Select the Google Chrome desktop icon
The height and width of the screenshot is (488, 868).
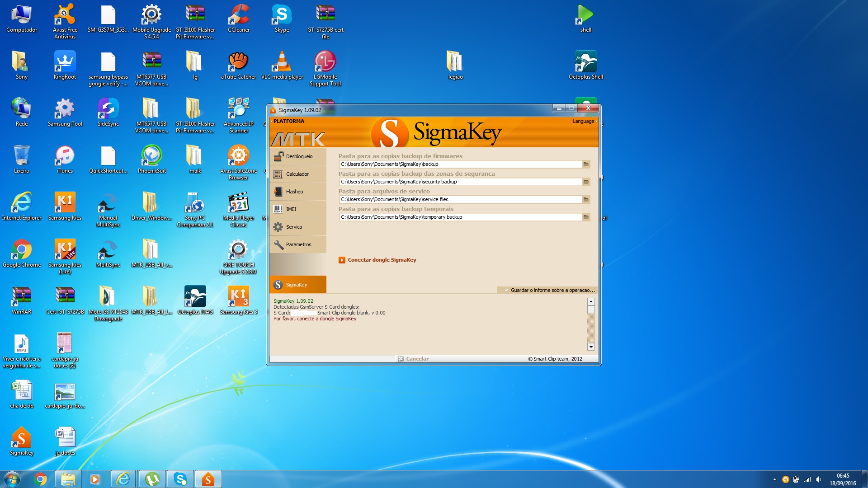tap(21, 254)
